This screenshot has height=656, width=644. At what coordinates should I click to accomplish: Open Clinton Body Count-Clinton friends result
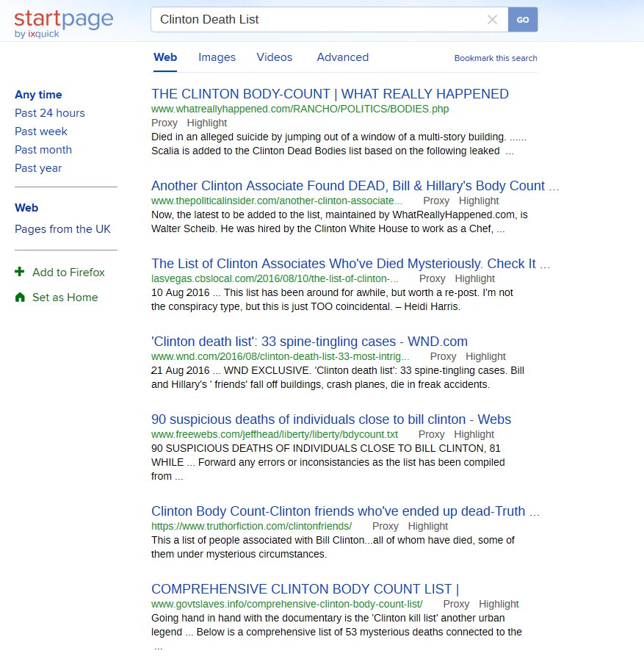coord(345,511)
